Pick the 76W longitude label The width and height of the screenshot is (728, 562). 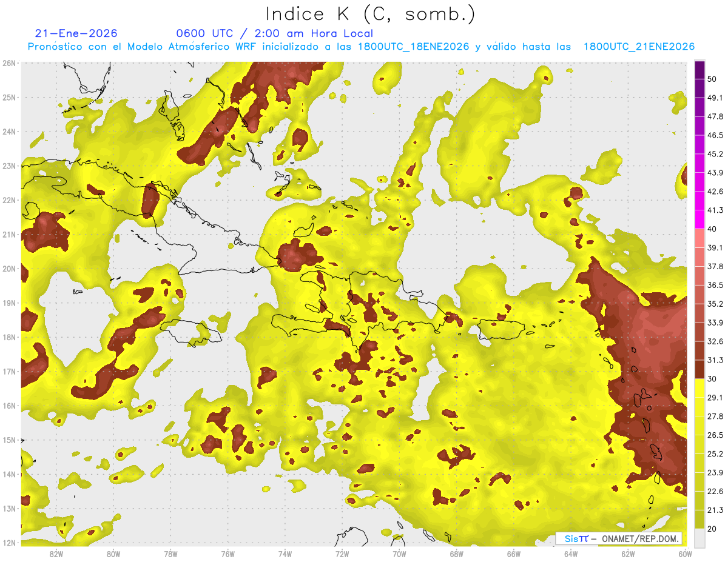[x=227, y=554]
